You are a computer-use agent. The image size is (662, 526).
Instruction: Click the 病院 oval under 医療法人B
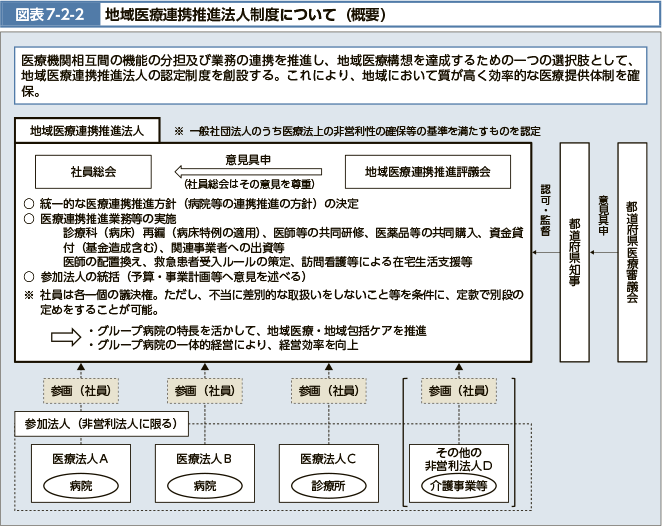point(204,486)
